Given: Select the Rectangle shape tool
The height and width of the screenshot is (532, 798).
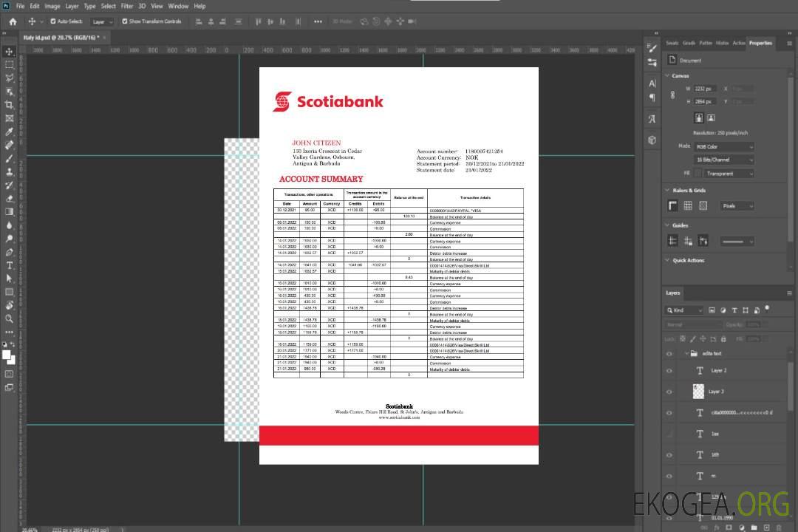Looking at the screenshot, I should click(9, 292).
